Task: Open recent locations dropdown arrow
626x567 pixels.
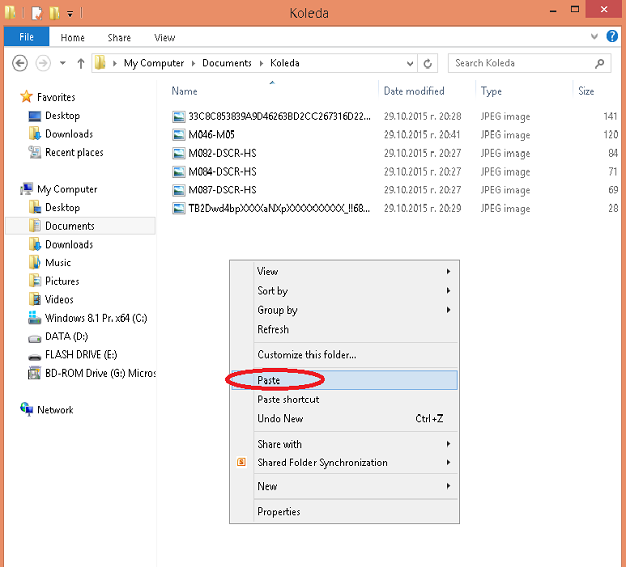Action: (x=62, y=63)
